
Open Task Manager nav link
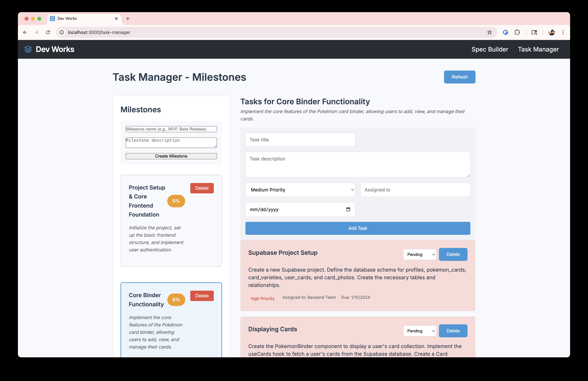point(538,49)
